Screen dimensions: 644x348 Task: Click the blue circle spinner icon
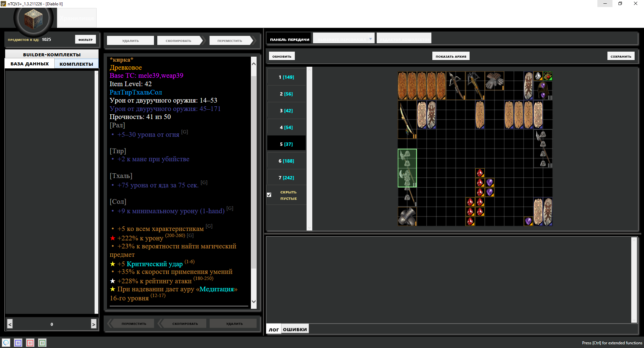pyautogui.click(x=6, y=343)
